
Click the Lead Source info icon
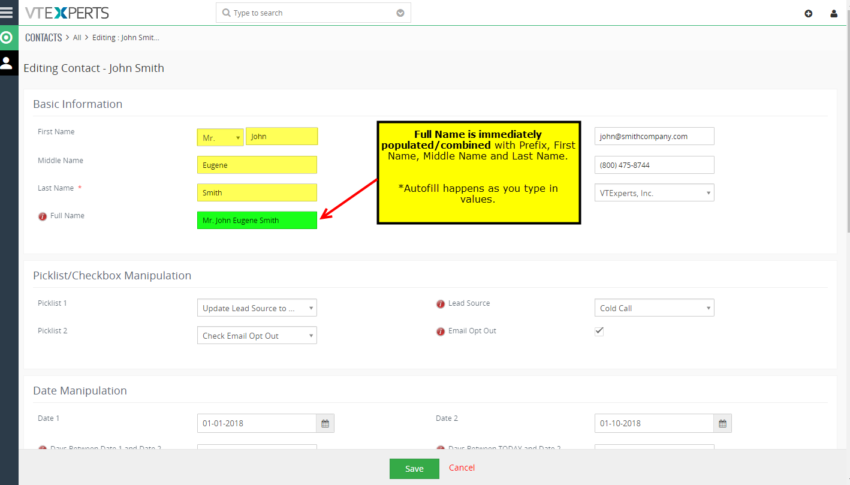click(440, 304)
